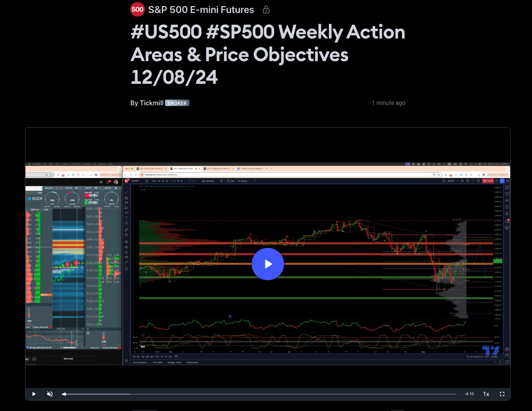Open the S&P 500 E-mini Futures symbol link
The width and height of the screenshot is (532, 411).
coord(201,10)
